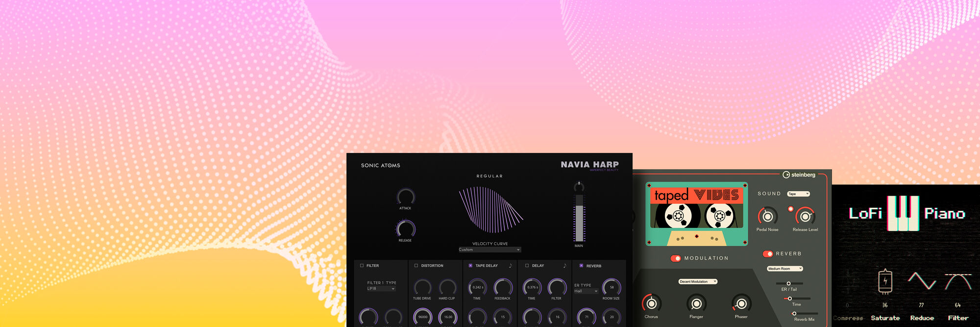Enable the Filter checkbox in Navia Harp
The image size is (980, 327).
362,266
